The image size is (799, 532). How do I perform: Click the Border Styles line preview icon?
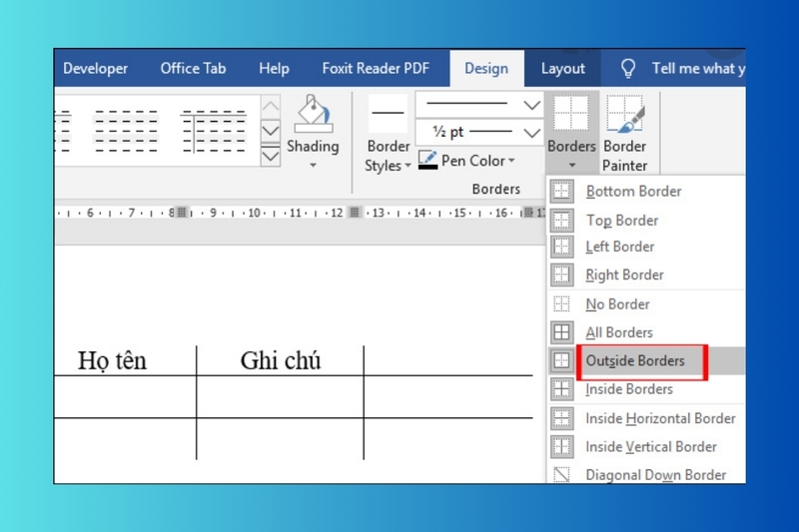click(388, 113)
